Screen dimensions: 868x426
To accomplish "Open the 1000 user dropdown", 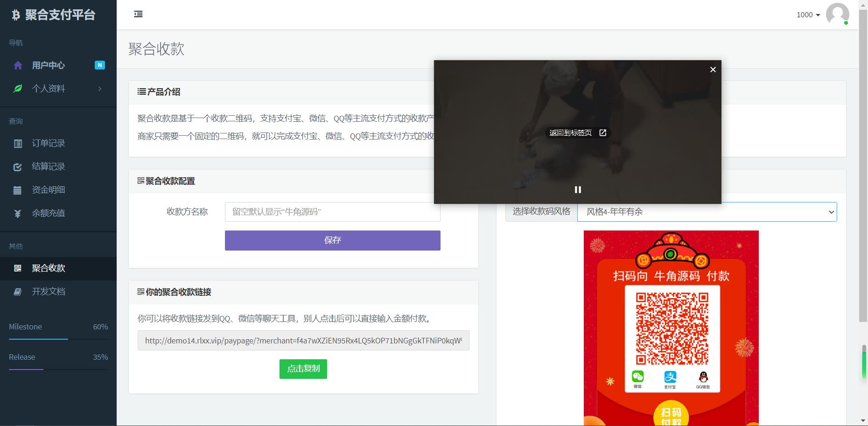I will [808, 15].
